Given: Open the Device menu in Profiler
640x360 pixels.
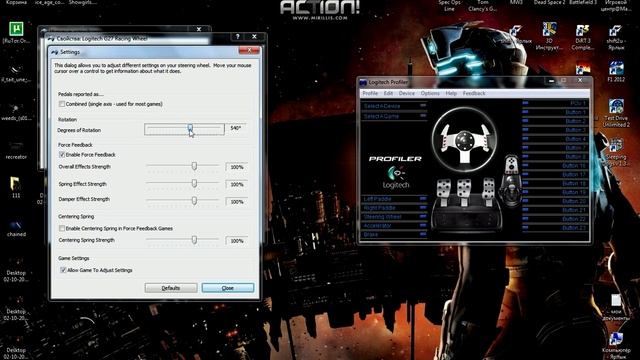Looking at the screenshot, I should [x=407, y=93].
